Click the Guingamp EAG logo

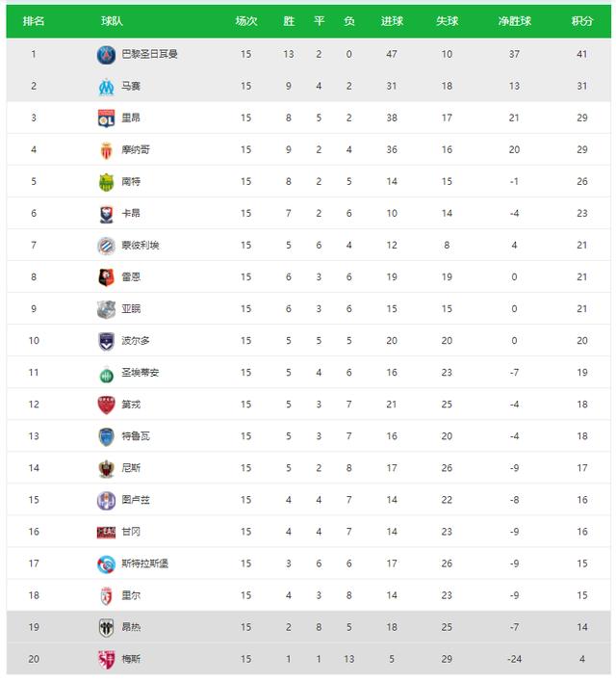point(107,532)
